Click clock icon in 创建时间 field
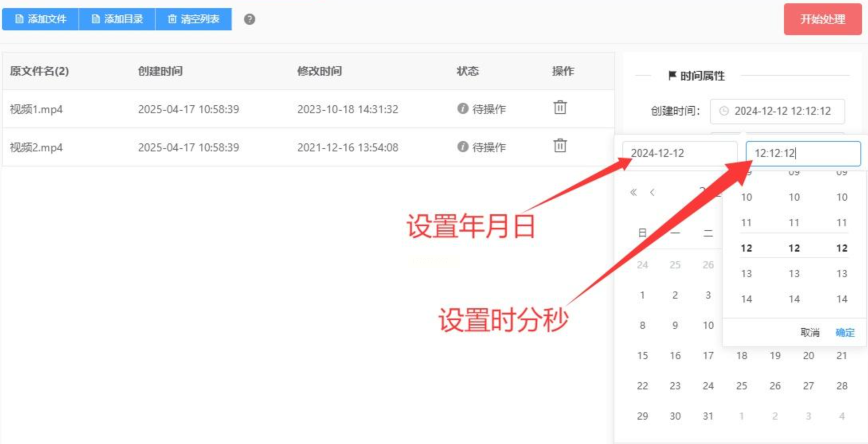Screen dimensions: 868x444 point(724,111)
